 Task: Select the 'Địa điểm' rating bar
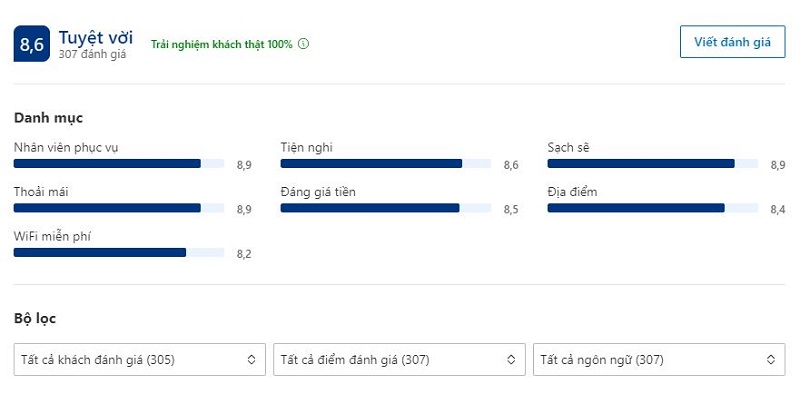[x=653, y=208]
